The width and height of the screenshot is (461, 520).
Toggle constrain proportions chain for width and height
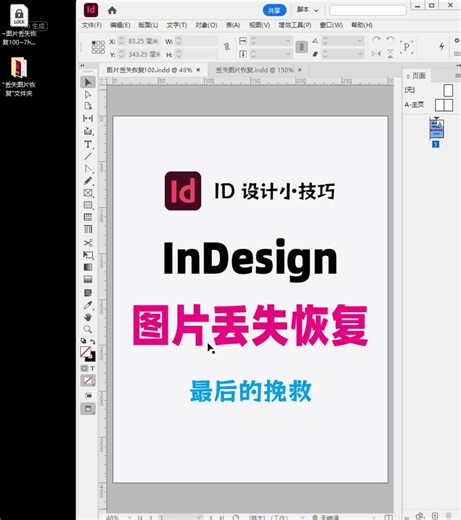(x=227, y=47)
